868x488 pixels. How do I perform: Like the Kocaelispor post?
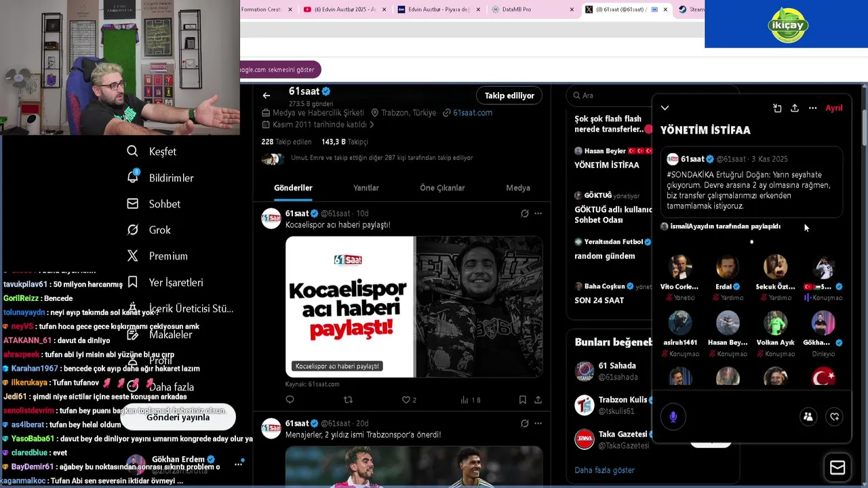[409, 400]
